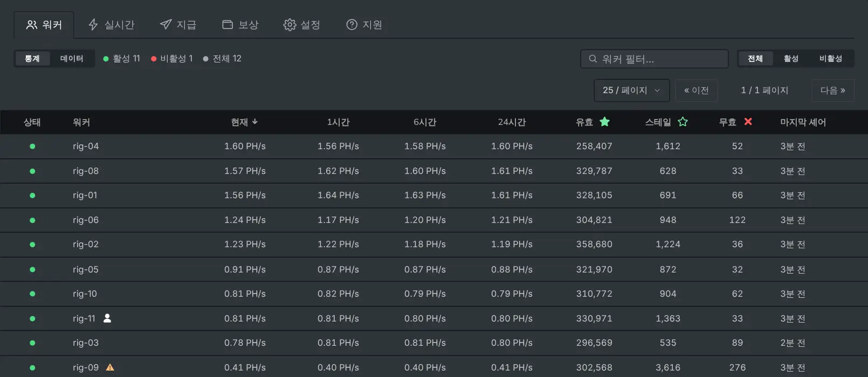
Task: Click the 0.91 PH/s current hashrate cell
Action: (245, 269)
